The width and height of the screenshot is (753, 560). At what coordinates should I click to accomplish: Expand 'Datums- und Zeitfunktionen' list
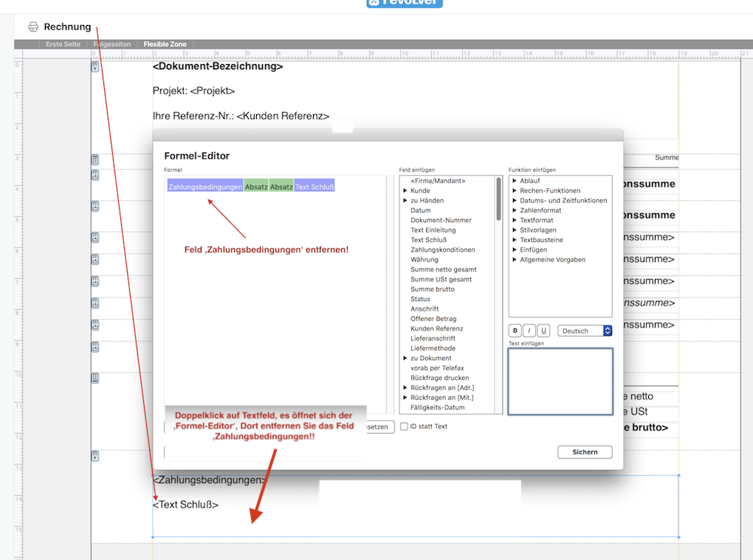coord(515,201)
